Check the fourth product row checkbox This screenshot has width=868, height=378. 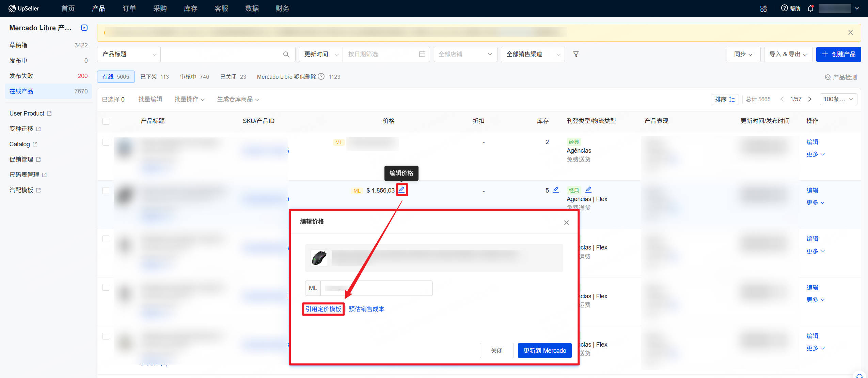pos(106,287)
